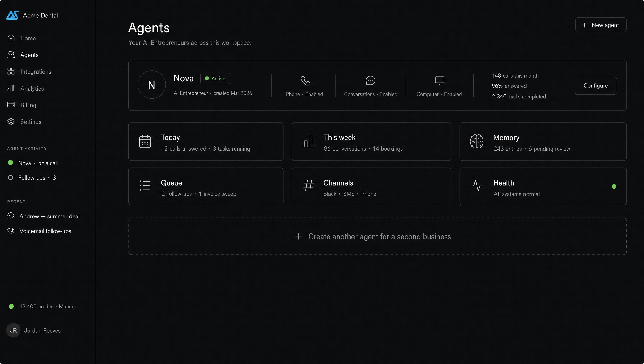This screenshot has width=644, height=364.
Task: Click the green dot beside 12,400 credits
Action: (11, 307)
